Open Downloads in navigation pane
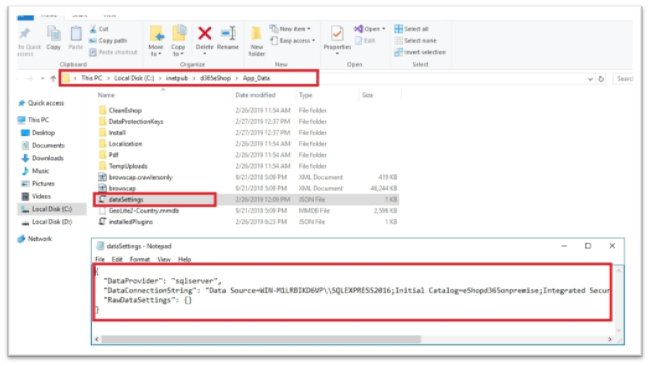The width and height of the screenshot is (650, 366). [x=42, y=158]
